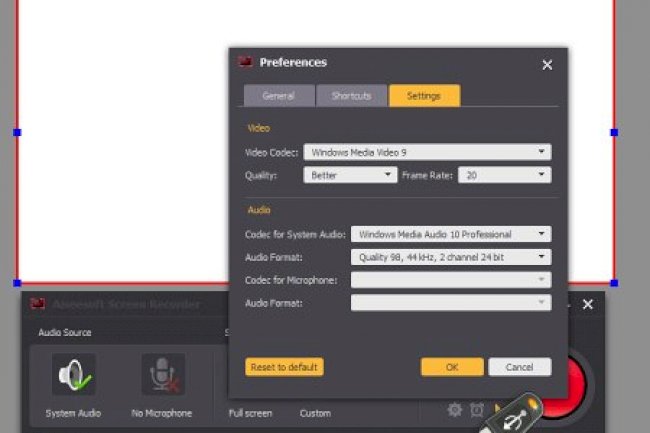Select the Settings tab
Viewport: 650px width, 433px height.
coord(424,96)
